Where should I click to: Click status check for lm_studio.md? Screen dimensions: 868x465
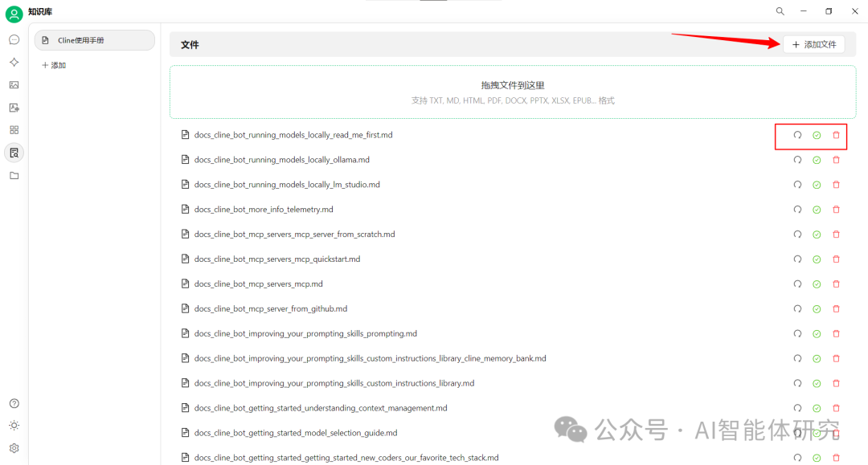click(817, 186)
